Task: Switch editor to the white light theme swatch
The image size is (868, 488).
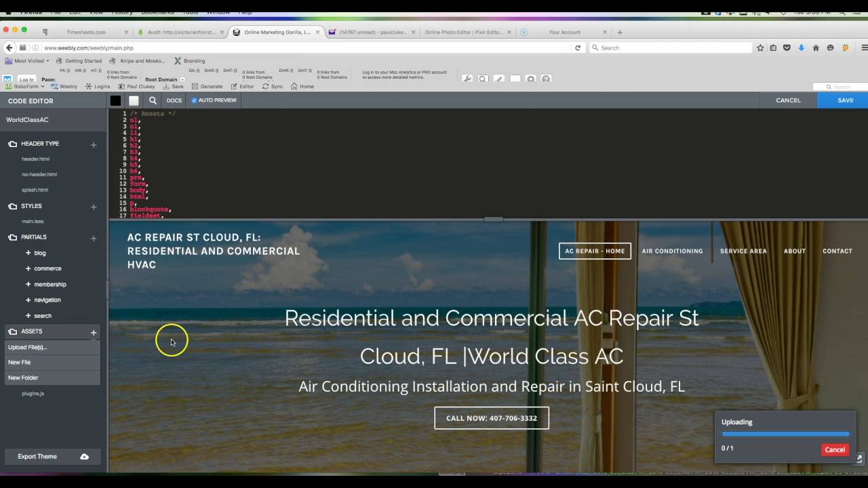Action: pos(134,100)
